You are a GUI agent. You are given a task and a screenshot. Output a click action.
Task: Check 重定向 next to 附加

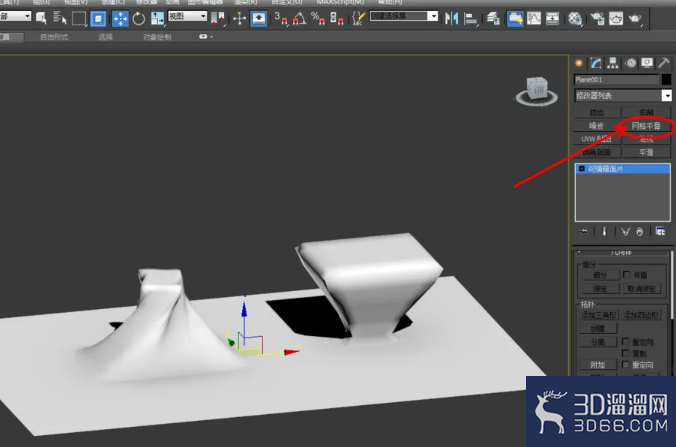pyautogui.click(x=626, y=365)
